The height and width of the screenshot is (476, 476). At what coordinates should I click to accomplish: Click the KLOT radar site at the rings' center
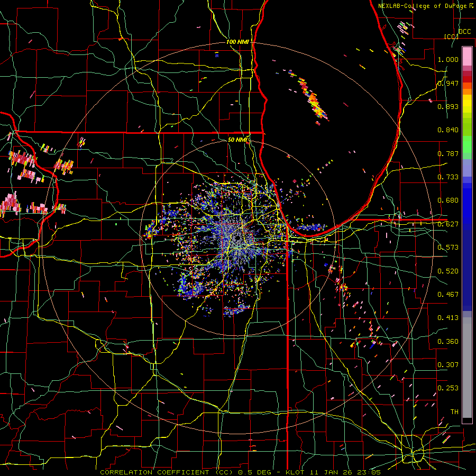[237, 239]
